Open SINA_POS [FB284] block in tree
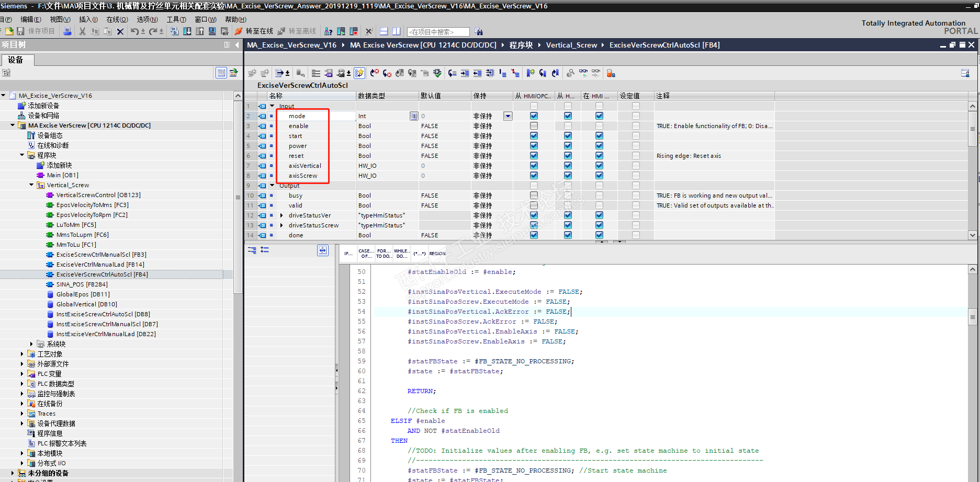 tap(82, 284)
